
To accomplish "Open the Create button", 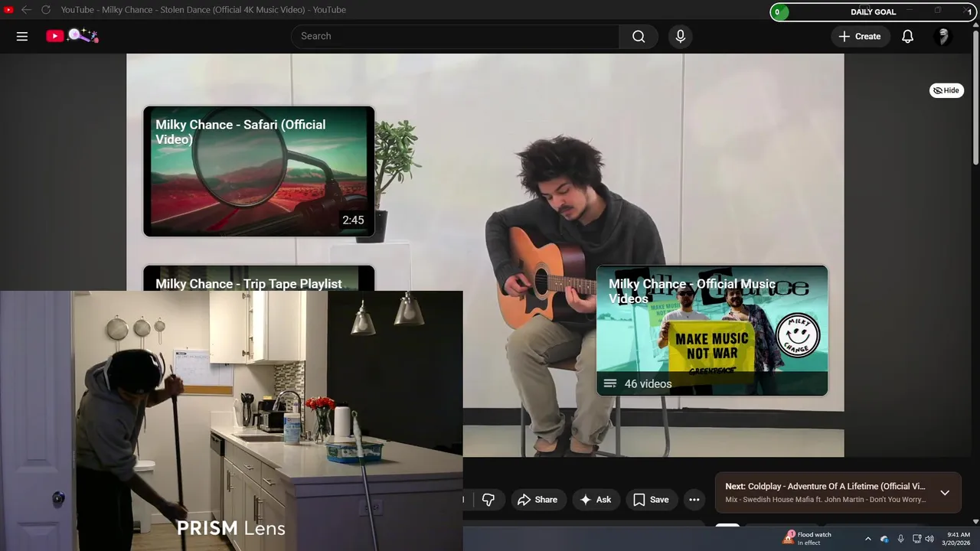I will coord(860,36).
